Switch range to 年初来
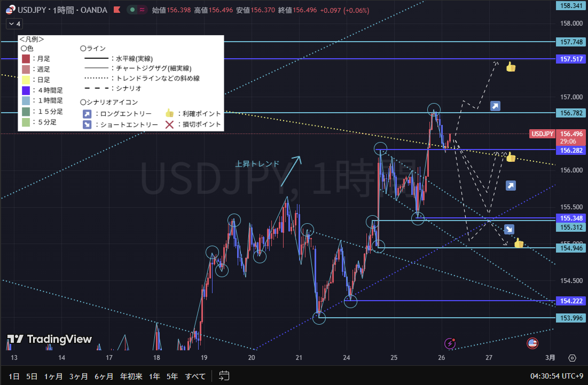This screenshot has height=385, width=588. (x=131, y=376)
